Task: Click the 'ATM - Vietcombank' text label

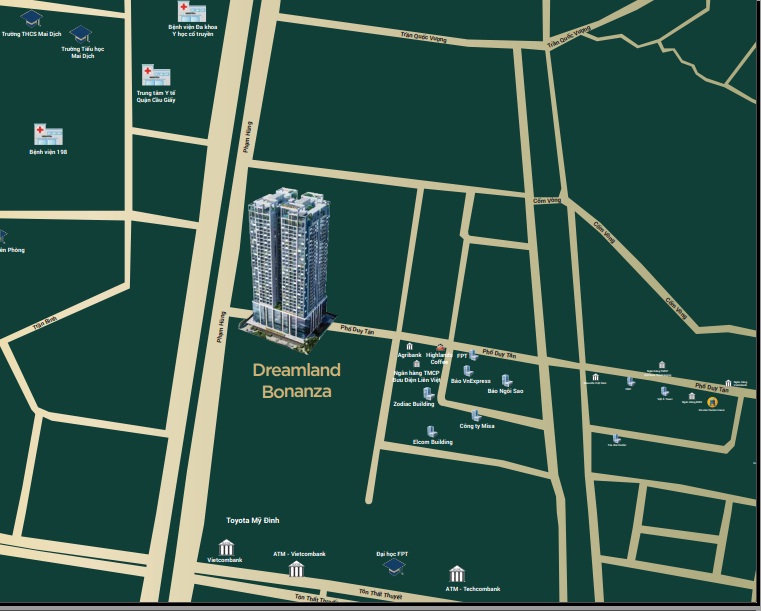Action: tap(299, 554)
